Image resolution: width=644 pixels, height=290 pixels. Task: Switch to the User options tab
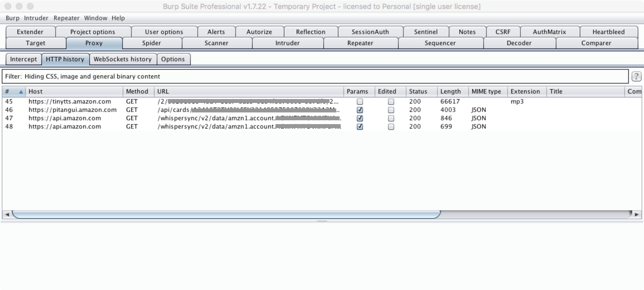pyautogui.click(x=164, y=32)
